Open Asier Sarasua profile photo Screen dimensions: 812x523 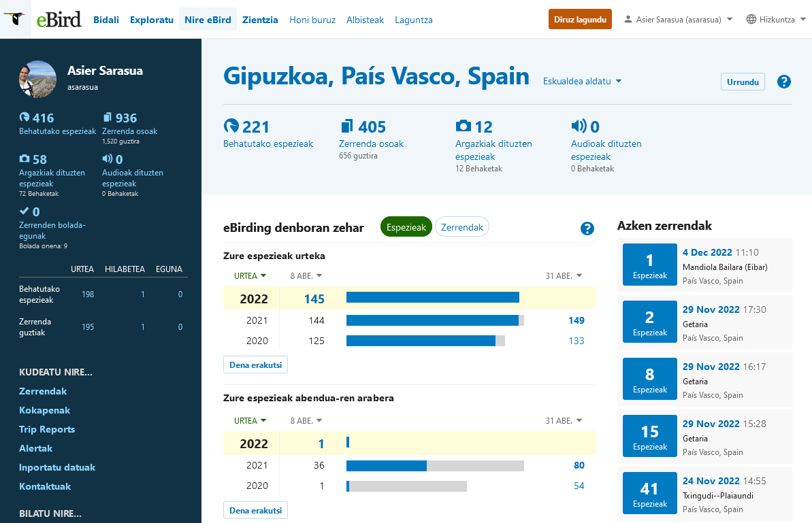tap(38, 79)
